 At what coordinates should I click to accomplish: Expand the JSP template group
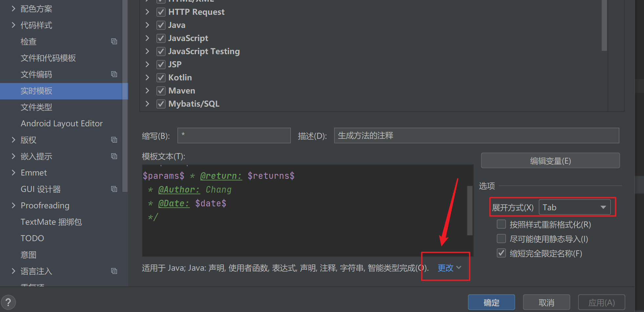(147, 64)
